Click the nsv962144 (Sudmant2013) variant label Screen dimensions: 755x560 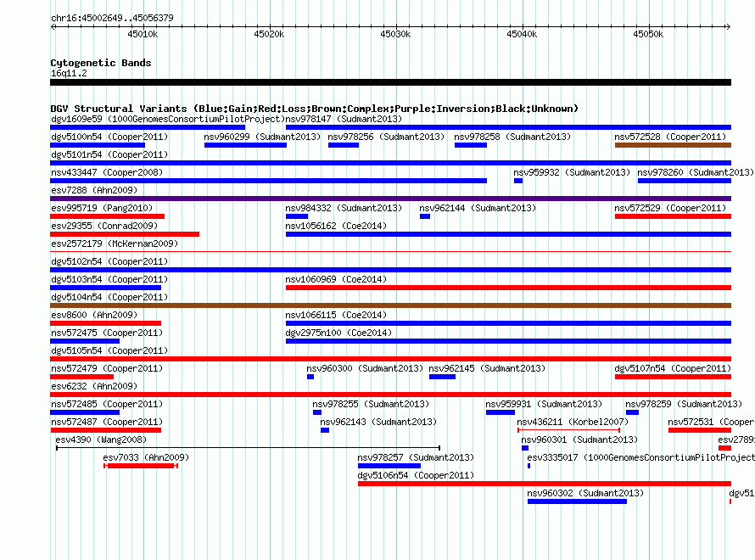click(478, 208)
